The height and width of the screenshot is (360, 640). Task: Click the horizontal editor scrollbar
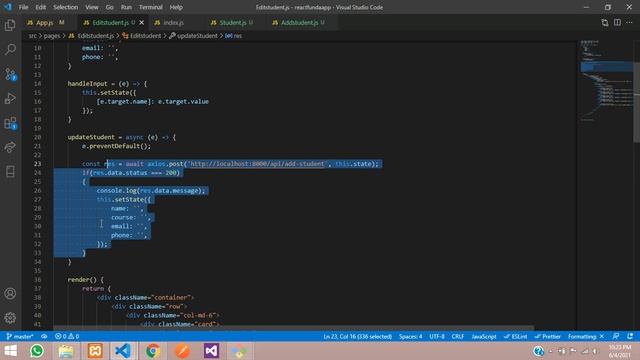[x=294, y=328]
